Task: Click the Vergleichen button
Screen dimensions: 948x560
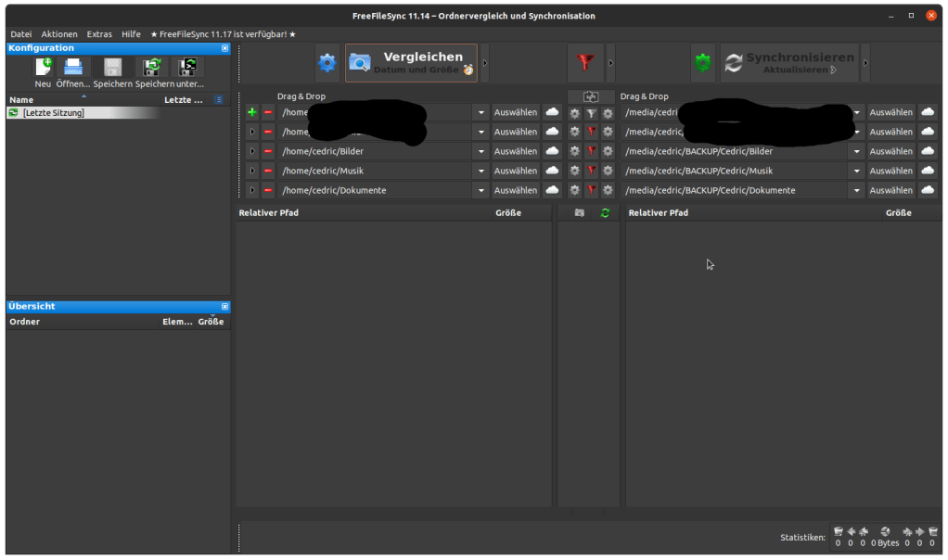Action: tap(411, 63)
